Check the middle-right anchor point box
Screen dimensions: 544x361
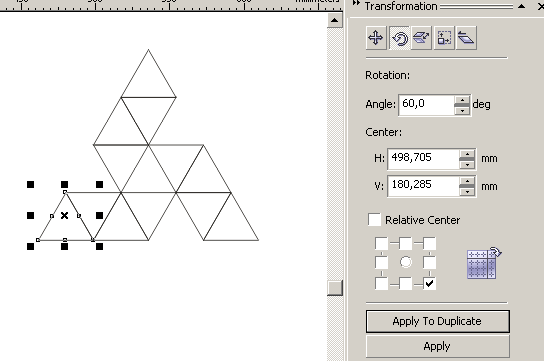(430, 263)
